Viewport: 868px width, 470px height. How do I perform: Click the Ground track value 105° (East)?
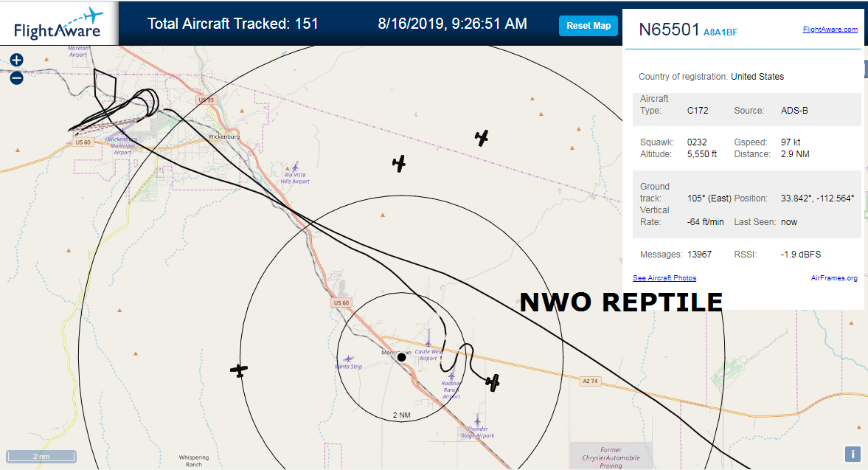709,198
